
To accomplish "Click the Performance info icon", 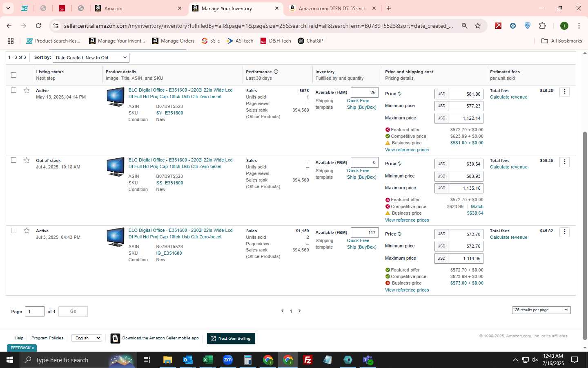I will coord(276,72).
